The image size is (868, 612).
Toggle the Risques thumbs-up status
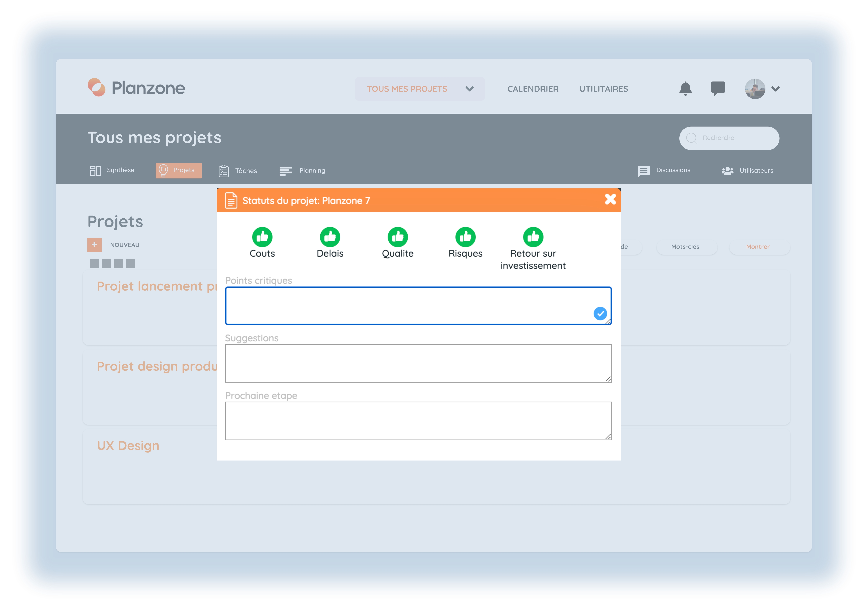(x=465, y=237)
